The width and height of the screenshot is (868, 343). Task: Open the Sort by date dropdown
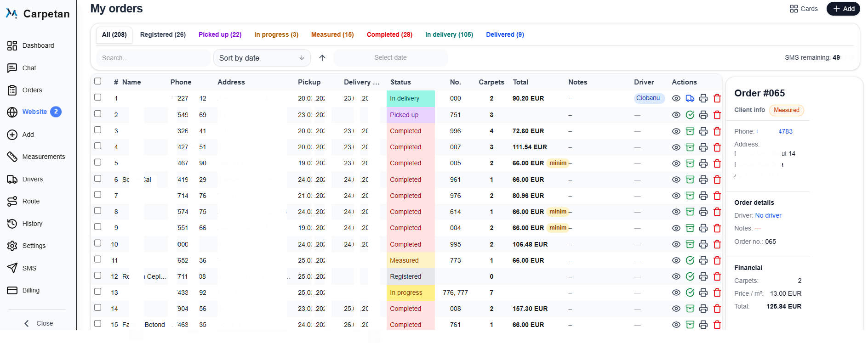coord(262,58)
